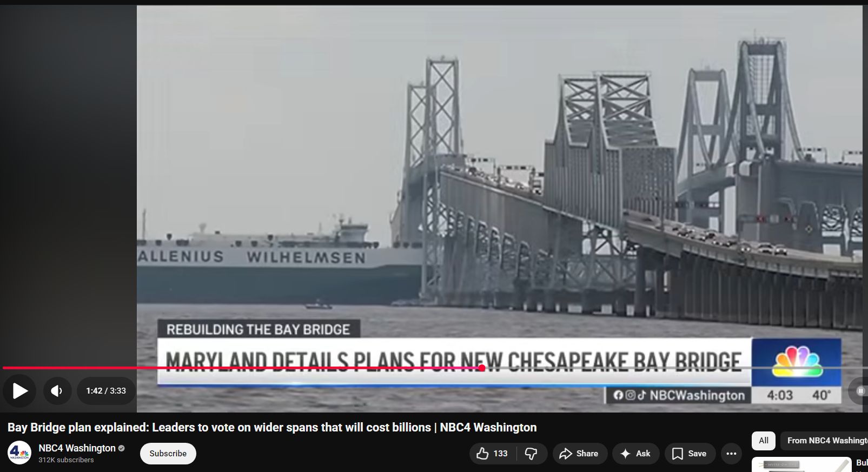Like the video with 133 likes

493,454
